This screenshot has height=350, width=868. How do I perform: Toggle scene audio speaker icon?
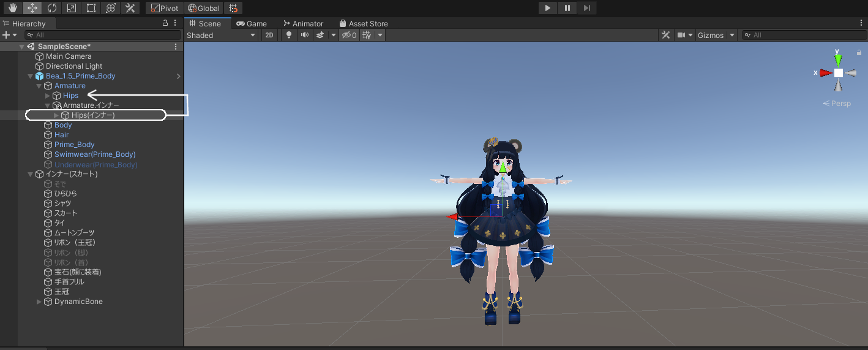(304, 36)
